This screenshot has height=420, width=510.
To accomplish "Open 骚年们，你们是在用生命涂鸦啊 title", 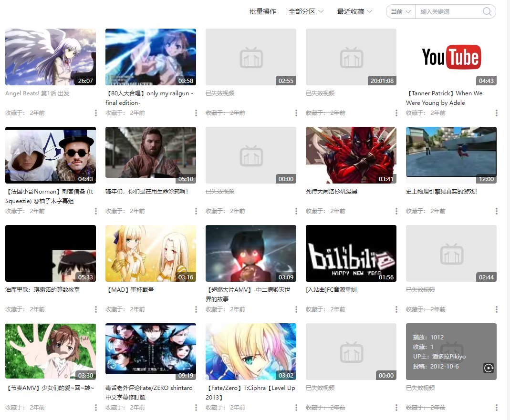I will 146,192.
